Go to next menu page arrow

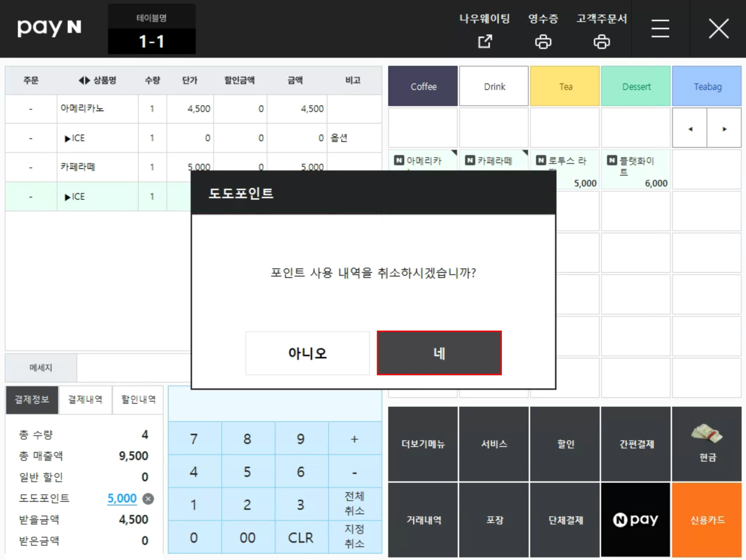point(724,129)
